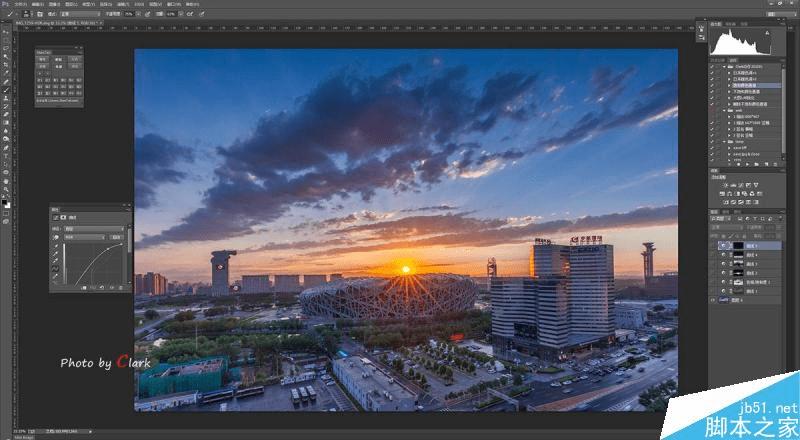Open the Curves preset dropdown
This screenshot has height=440, width=800.
coord(94,229)
